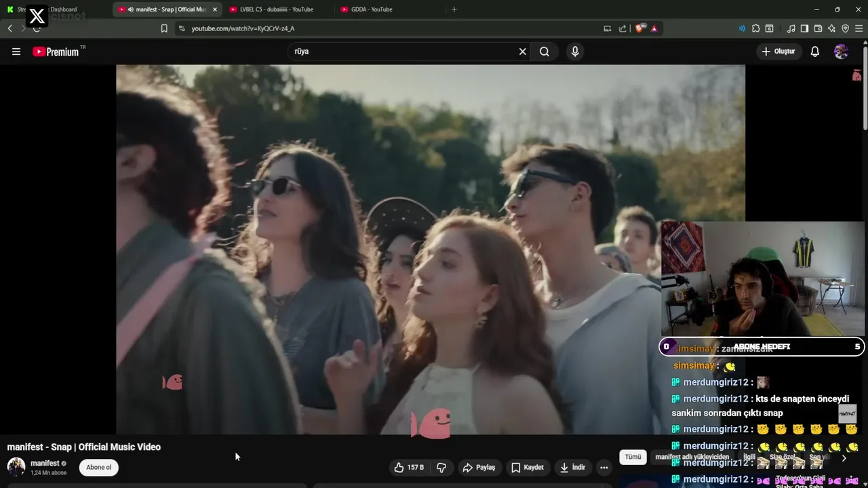Viewport: 868px width, 488px height.
Task: Open a new browser tab
Action: pos(454,9)
